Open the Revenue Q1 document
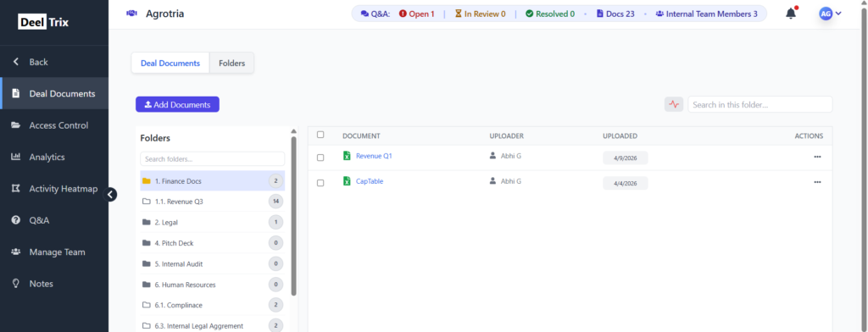The image size is (868, 332). [374, 156]
